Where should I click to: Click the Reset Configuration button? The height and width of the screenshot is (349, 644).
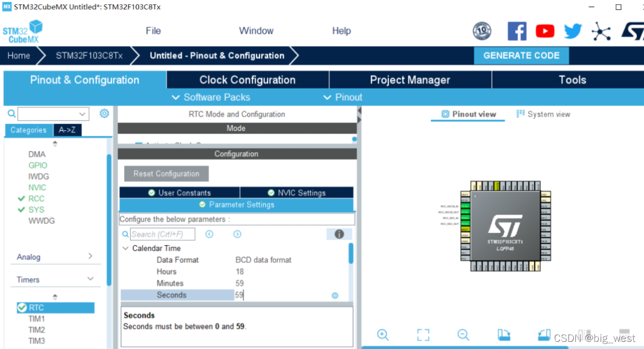tap(166, 174)
